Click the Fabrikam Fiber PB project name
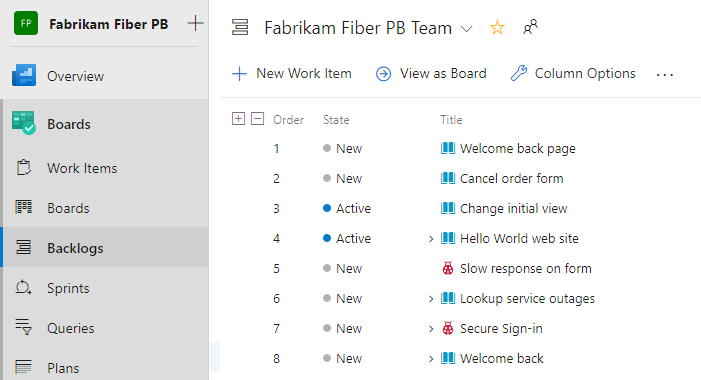701x380 pixels. coord(109,24)
